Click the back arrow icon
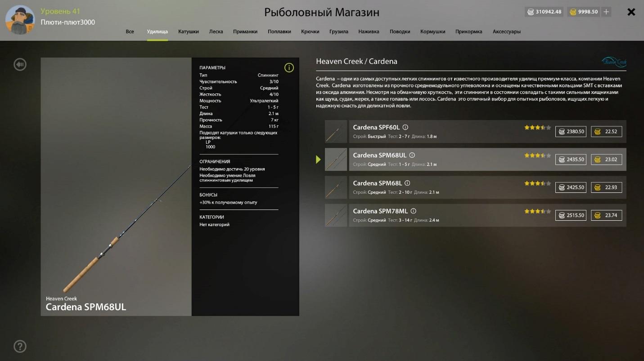This screenshot has width=644, height=361. [20, 65]
